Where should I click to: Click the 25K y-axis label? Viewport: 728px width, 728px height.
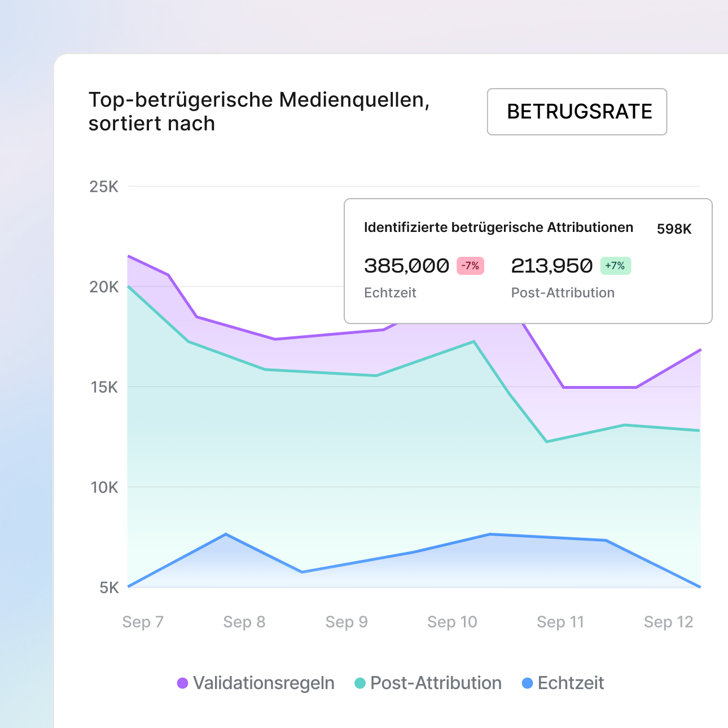coord(104,187)
